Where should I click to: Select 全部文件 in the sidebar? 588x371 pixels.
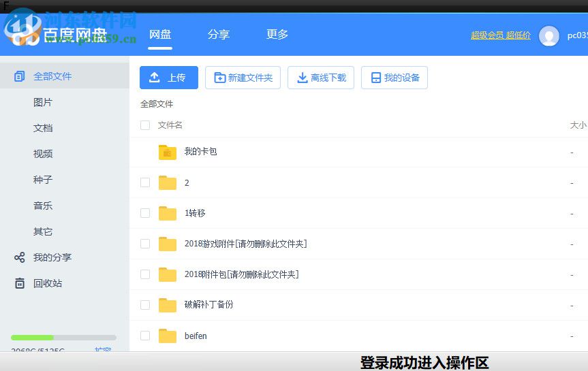tap(52, 76)
